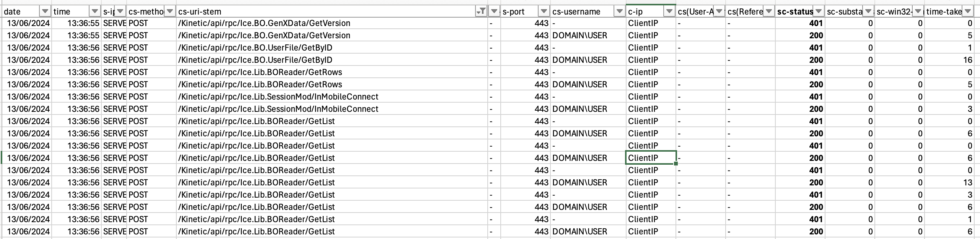The image size is (980, 239).
Task: Open the cs-method column filter arrow
Action: [x=170, y=11]
